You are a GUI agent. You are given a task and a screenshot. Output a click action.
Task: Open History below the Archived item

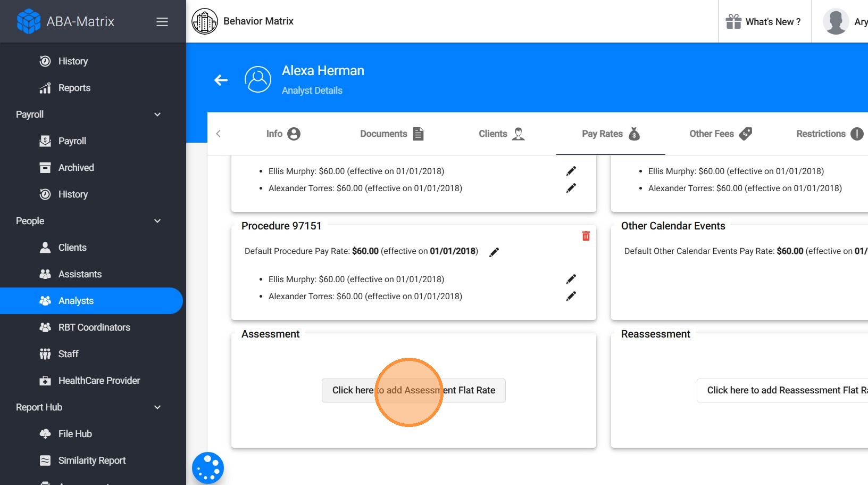pos(73,194)
